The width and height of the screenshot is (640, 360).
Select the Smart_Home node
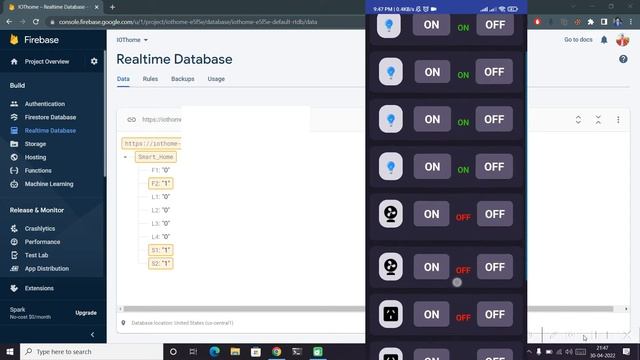pyautogui.click(x=156, y=157)
